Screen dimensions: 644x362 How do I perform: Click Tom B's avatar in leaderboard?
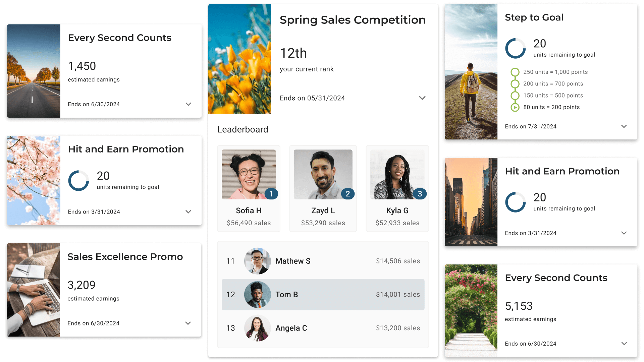257,295
